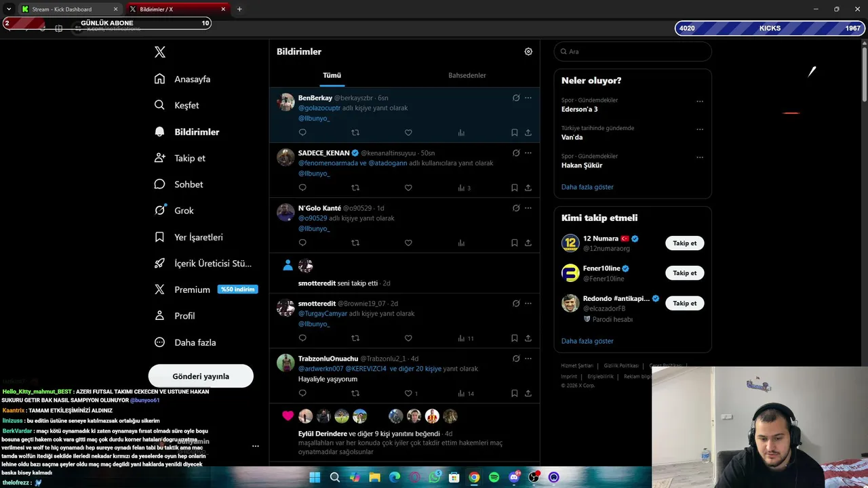This screenshot has height=488, width=868.
Task: Bookmark SADECE_KENAN's post
Action: click(515, 188)
